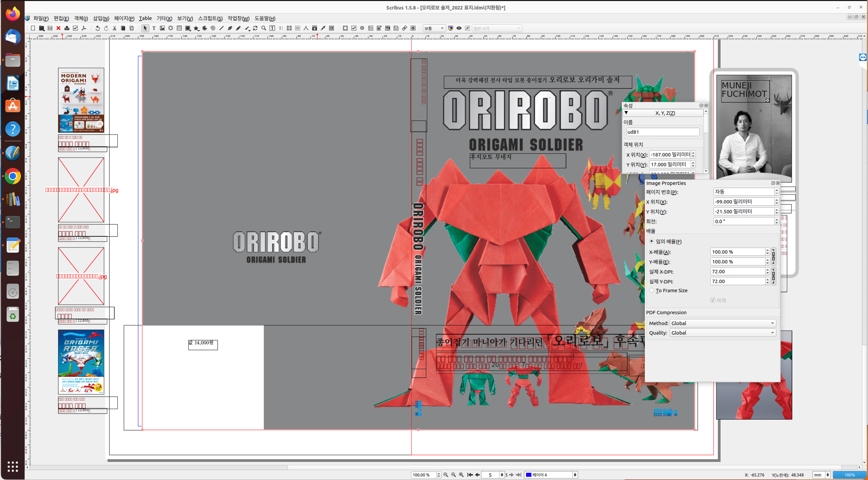
Task: Click Export as PDF icon
Action: (84, 28)
